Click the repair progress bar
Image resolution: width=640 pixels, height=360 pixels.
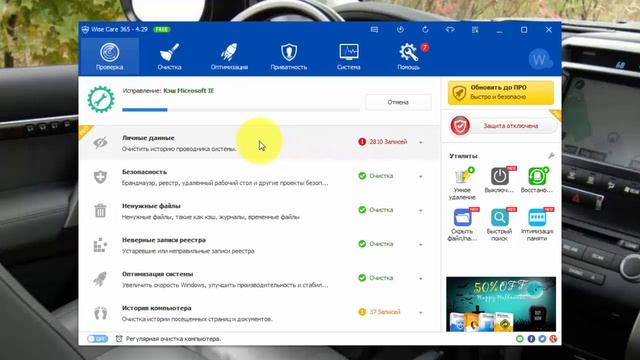241,110
